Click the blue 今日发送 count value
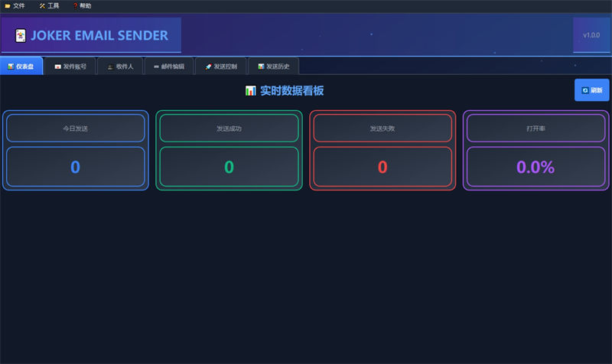612x364 pixels. coord(75,167)
